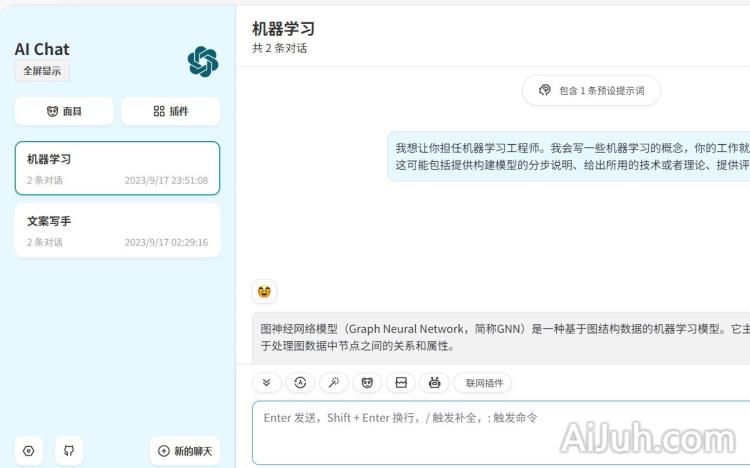Open the settings hexagon icon in the sidebar
750x468 pixels.
coord(29,451)
